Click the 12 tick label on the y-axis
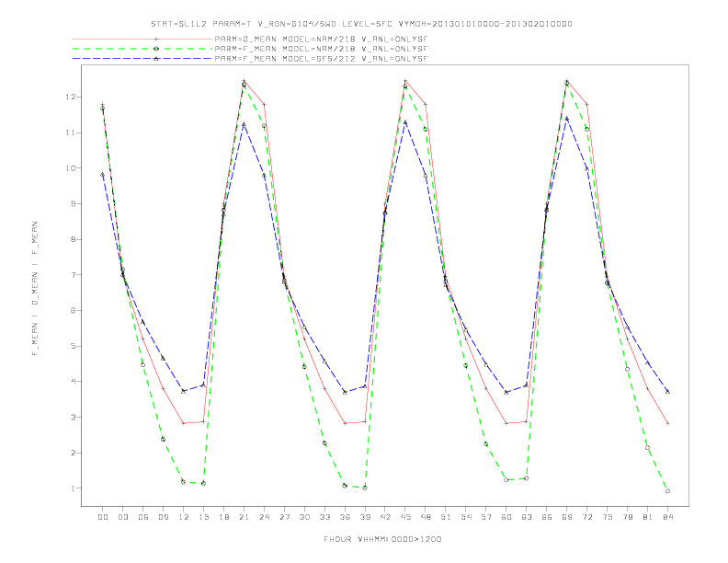Image resolution: width=728 pixels, height=563 pixels. click(x=70, y=97)
